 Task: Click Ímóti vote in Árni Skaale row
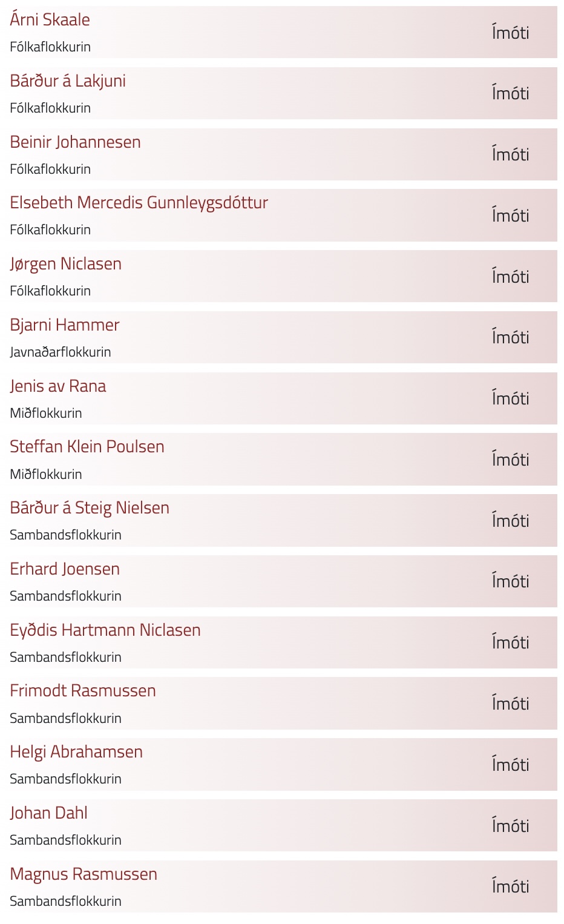pyautogui.click(x=510, y=33)
